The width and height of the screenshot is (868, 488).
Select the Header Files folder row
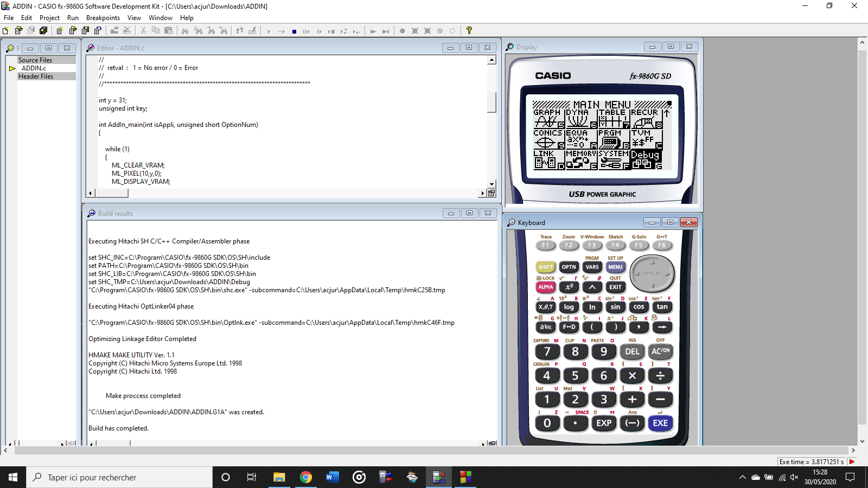point(46,76)
